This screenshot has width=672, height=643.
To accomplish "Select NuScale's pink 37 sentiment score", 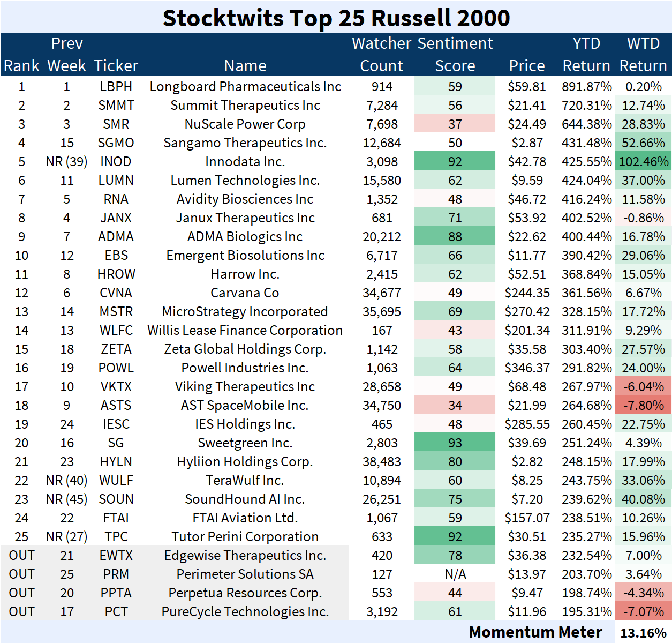I will click(x=455, y=124).
